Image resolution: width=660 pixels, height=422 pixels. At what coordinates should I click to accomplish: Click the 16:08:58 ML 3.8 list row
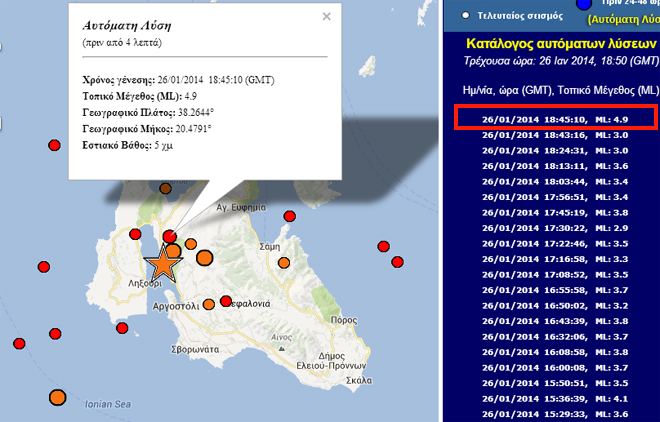tap(554, 352)
